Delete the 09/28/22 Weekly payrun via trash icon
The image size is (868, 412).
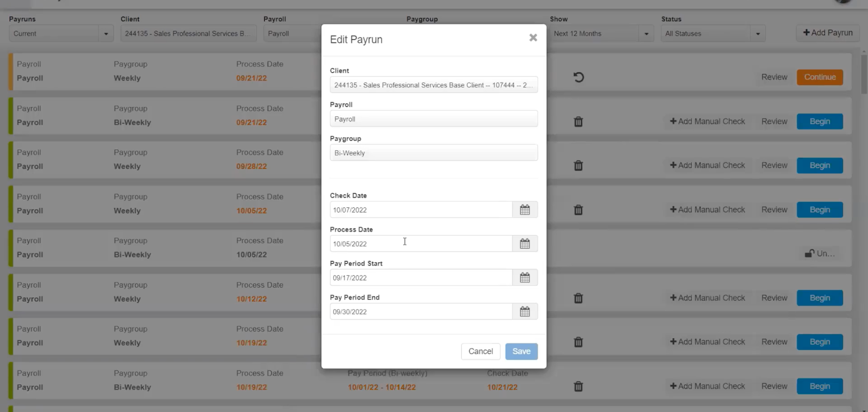click(578, 166)
